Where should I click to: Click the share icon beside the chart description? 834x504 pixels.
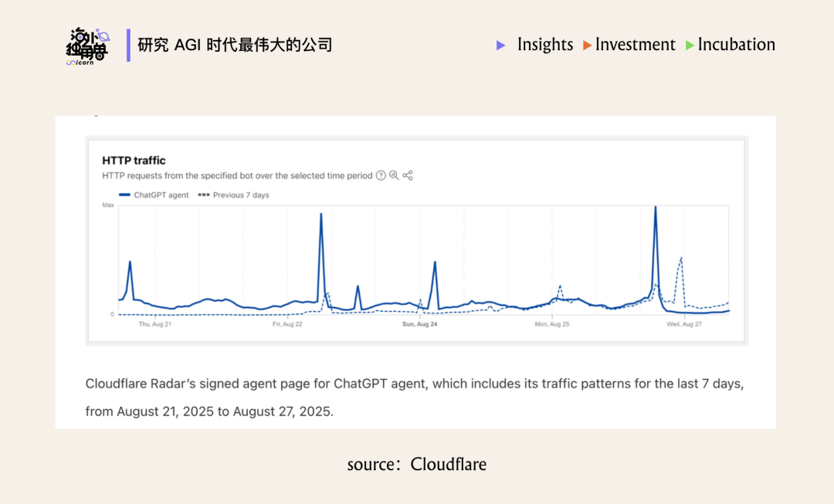coord(408,176)
